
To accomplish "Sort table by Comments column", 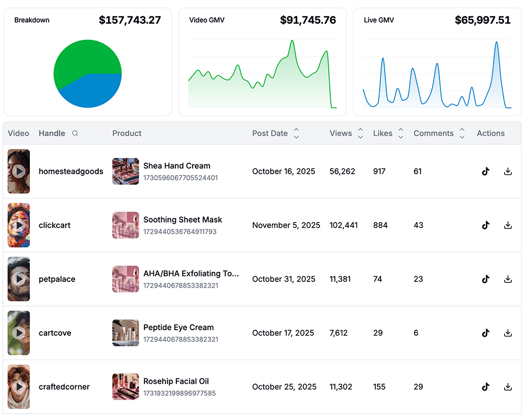I will click(x=462, y=133).
